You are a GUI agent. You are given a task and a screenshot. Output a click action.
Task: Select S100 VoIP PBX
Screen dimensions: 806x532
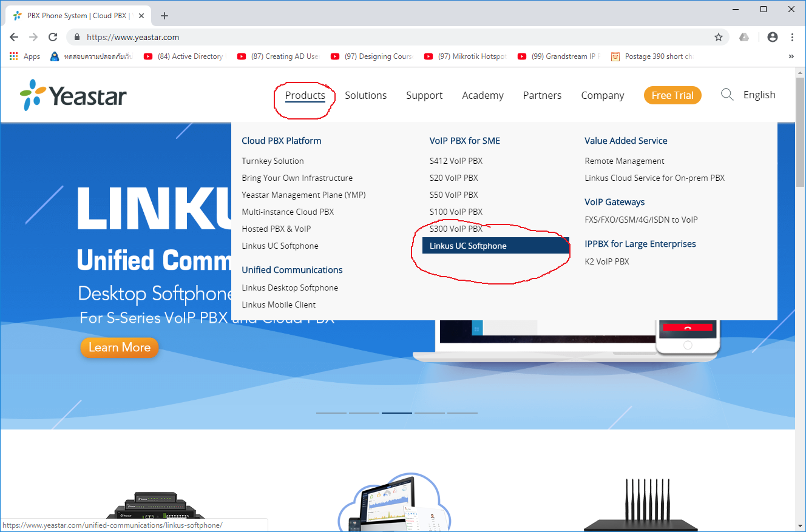click(x=456, y=212)
